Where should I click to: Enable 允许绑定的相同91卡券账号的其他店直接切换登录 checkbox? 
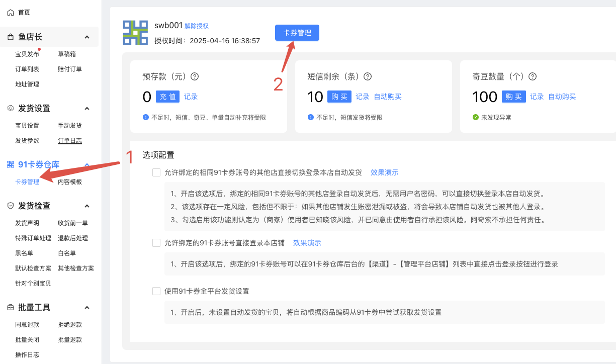click(x=156, y=172)
